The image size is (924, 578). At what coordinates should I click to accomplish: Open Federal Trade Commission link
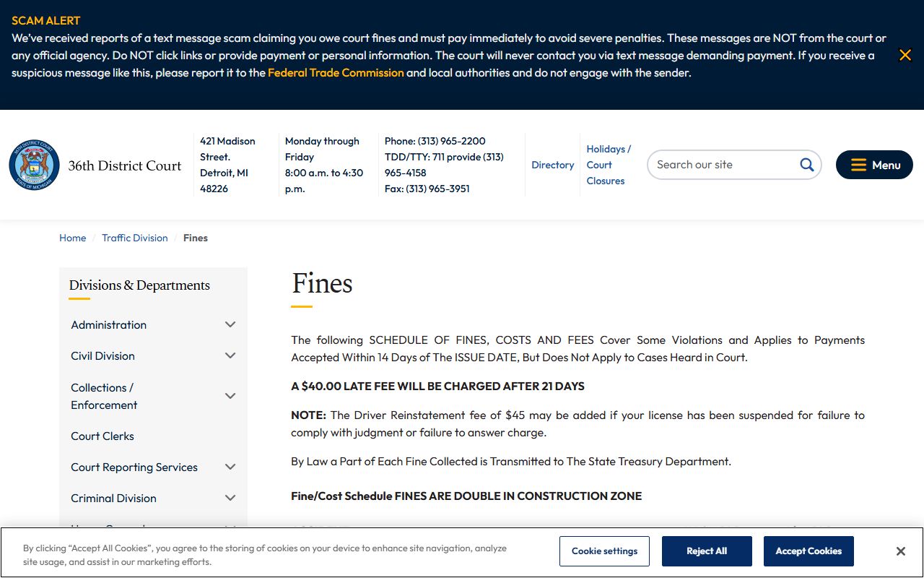[x=336, y=72]
